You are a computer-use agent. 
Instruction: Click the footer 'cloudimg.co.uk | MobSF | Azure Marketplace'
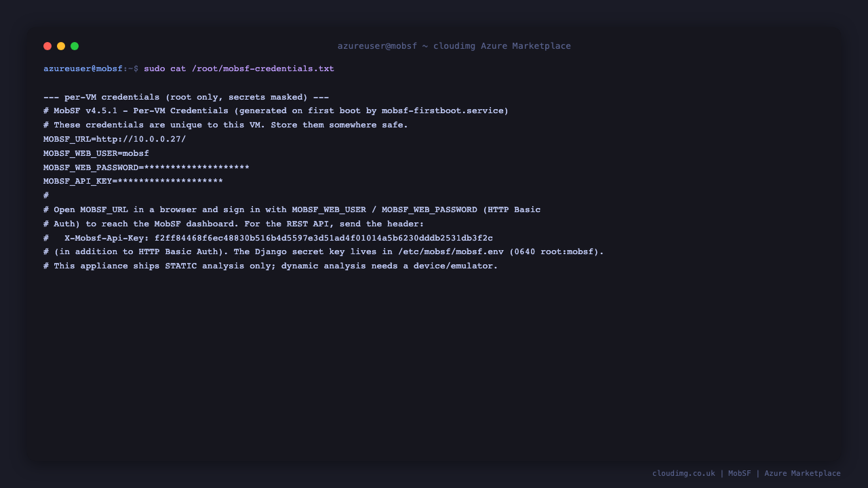coord(747,474)
